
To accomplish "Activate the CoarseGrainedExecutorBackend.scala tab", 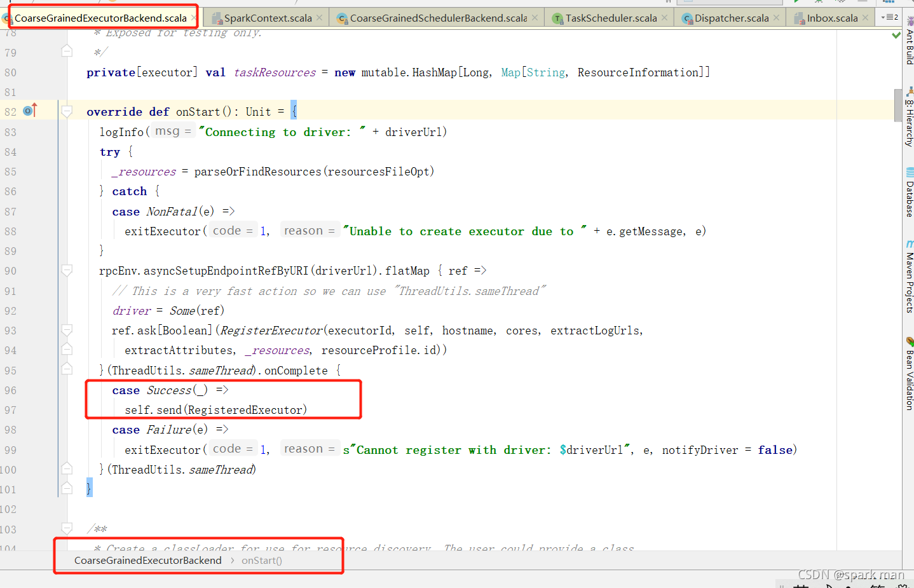I will pos(100,18).
